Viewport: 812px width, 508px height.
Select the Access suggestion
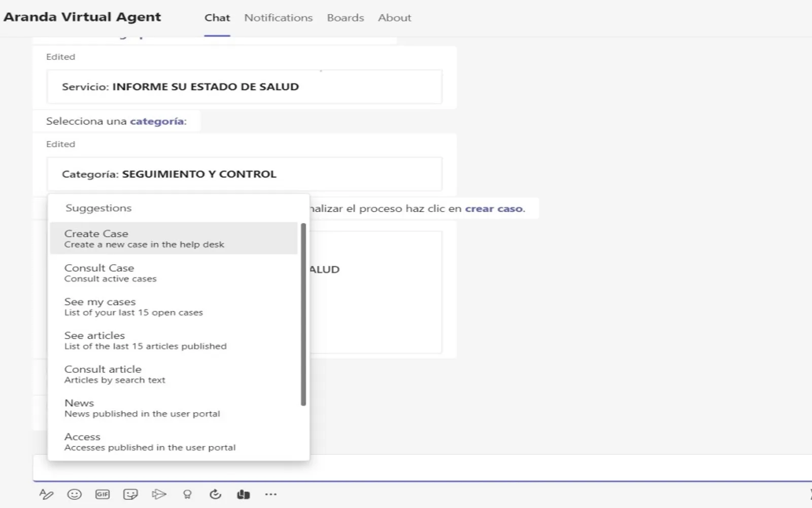174,441
